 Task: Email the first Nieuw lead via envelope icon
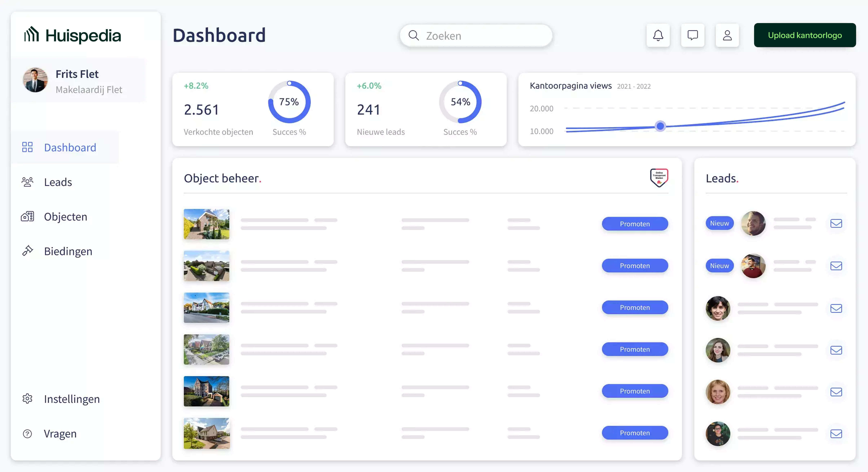836,223
